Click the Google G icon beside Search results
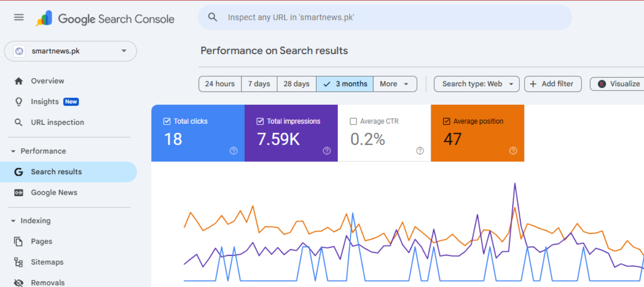This screenshot has height=287, width=644. (x=18, y=172)
